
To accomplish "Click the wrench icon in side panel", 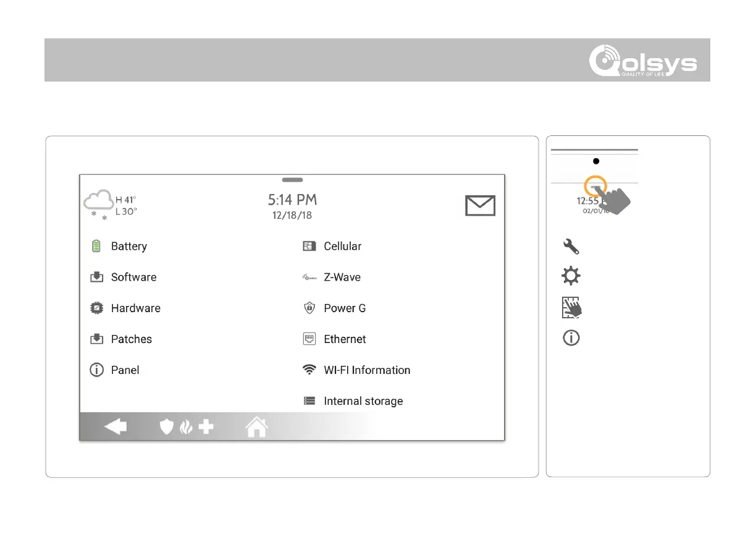I will (x=571, y=247).
